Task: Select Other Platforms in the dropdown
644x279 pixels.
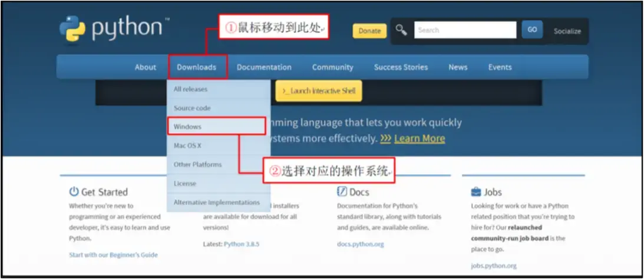Action: [219, 165]
